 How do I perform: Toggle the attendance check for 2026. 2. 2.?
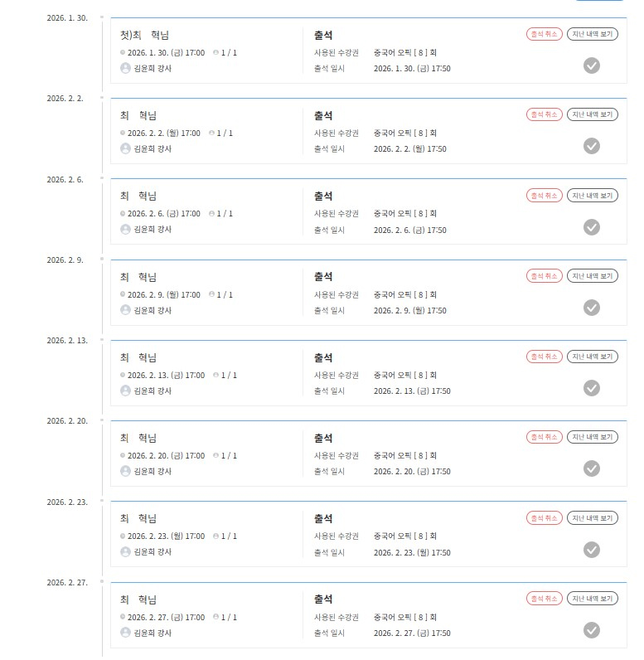click(x=591, y=146)
